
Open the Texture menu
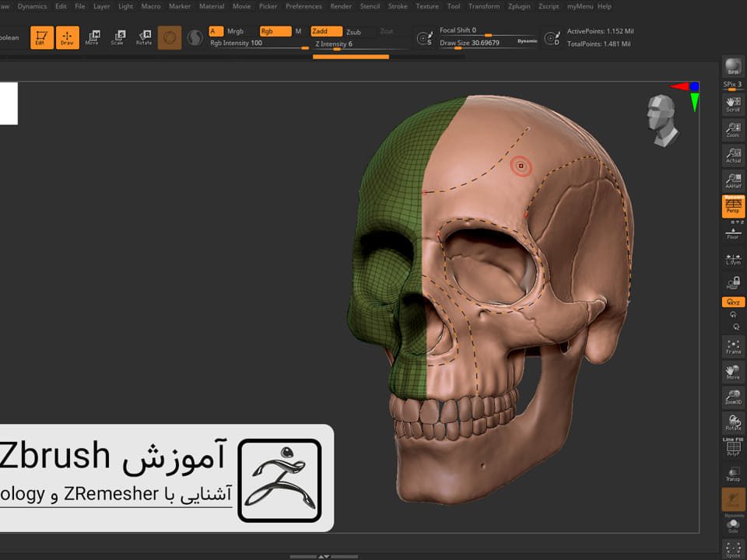point(427,6)
